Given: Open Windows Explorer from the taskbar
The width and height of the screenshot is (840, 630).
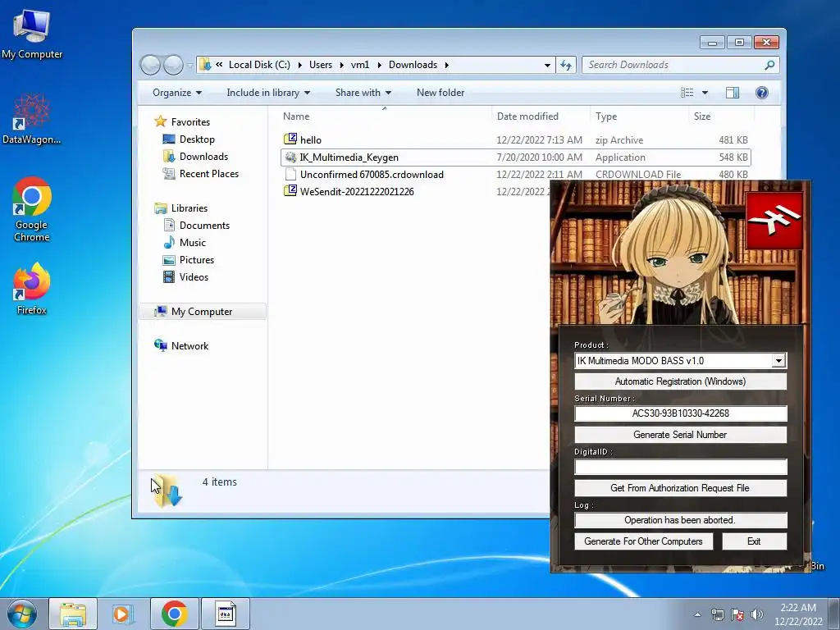Looking at the screenshot, I should pyautogui.click(x=73, y=614).
